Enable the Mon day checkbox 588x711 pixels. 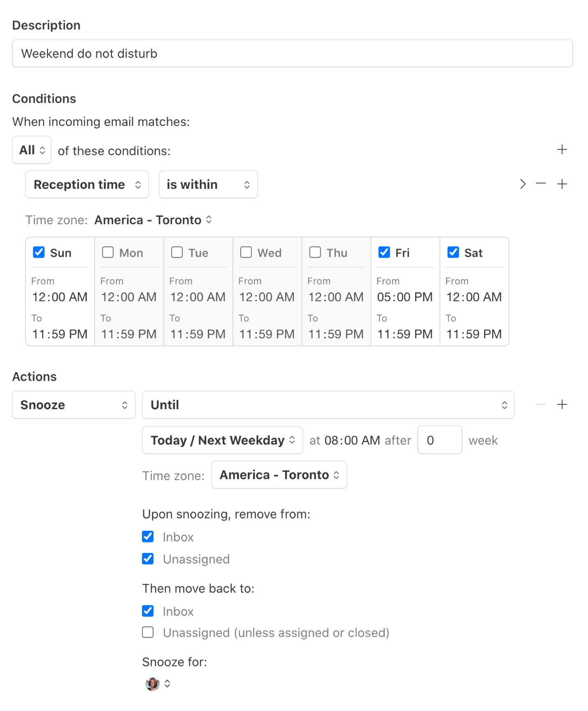click(108, 252)
